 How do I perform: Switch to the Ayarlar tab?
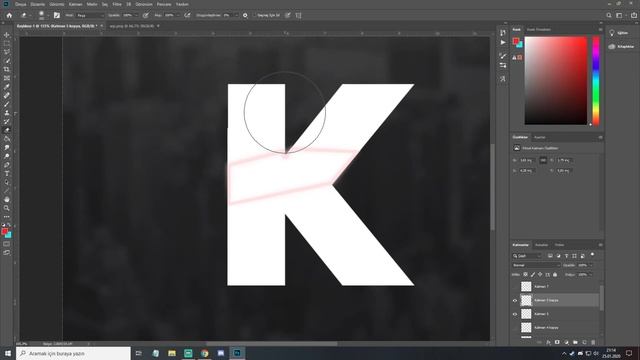pos(540,137)
